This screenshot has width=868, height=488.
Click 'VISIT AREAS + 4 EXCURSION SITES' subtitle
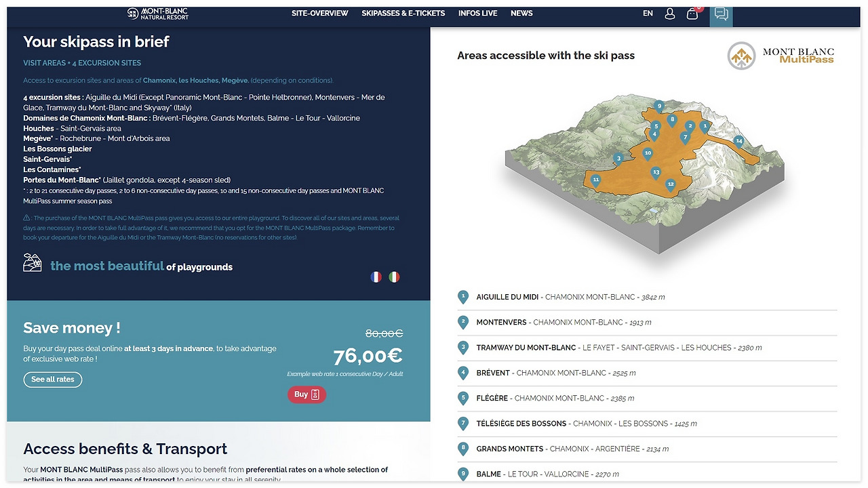pos(82,63)
